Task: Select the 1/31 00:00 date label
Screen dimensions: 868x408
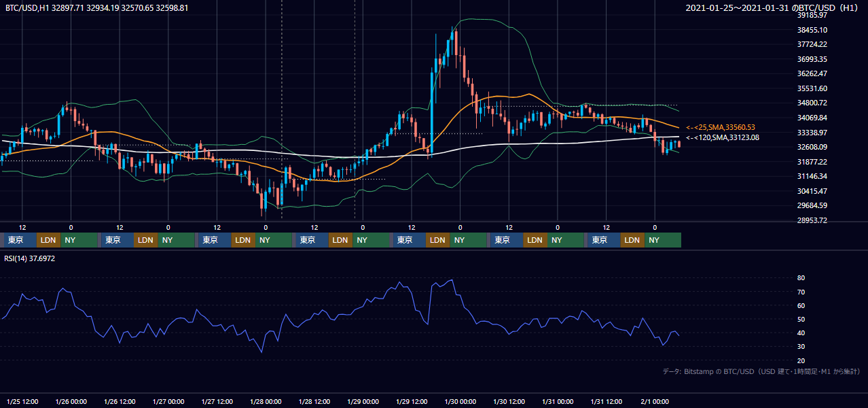Action: pos(558,401)
